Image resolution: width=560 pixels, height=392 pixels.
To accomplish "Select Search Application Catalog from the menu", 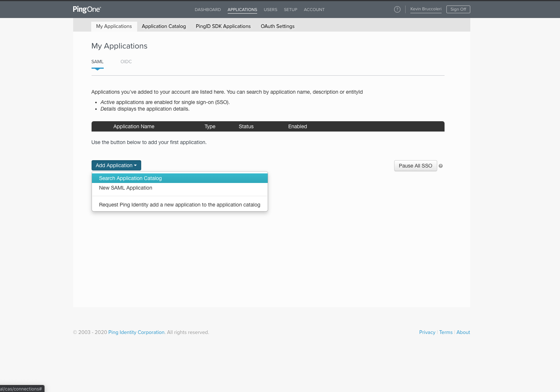I will click(131, 178).
